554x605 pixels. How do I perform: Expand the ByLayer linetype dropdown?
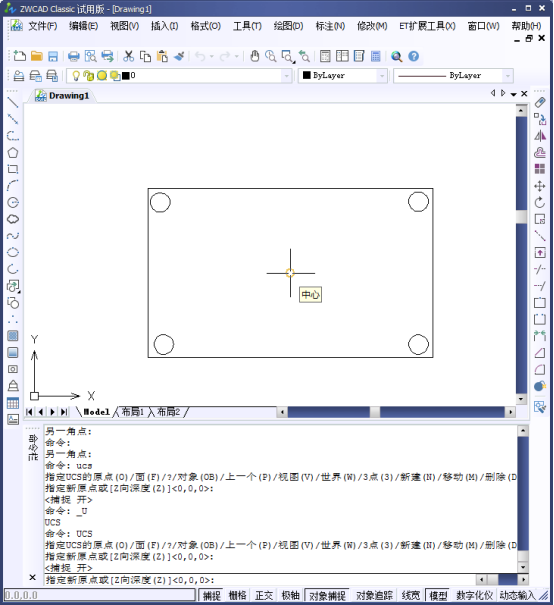click(508, 76)
